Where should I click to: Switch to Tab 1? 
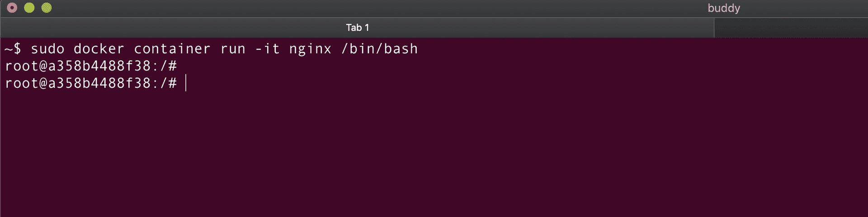357,28
